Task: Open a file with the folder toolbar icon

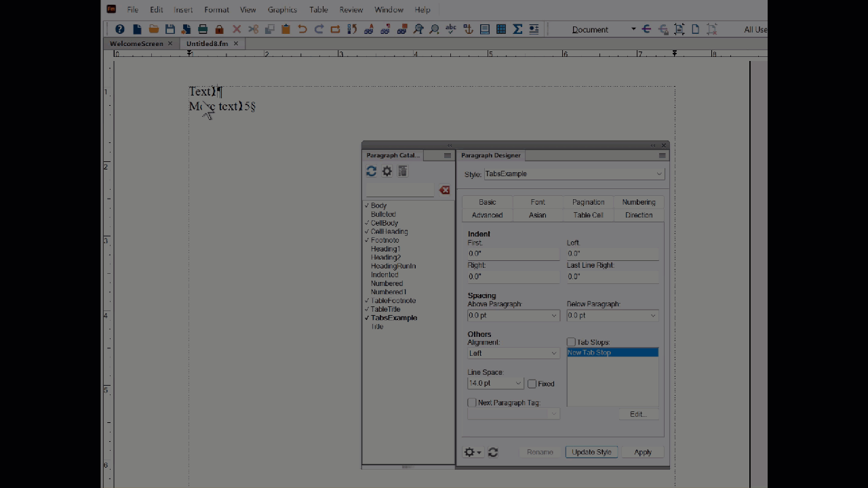Action: (154, 29)
